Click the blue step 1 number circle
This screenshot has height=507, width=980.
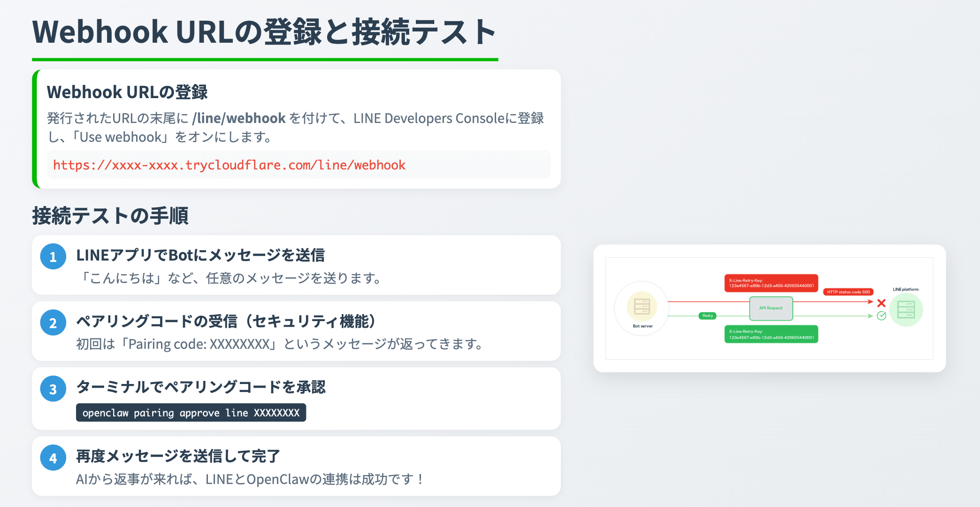[53, 257]
